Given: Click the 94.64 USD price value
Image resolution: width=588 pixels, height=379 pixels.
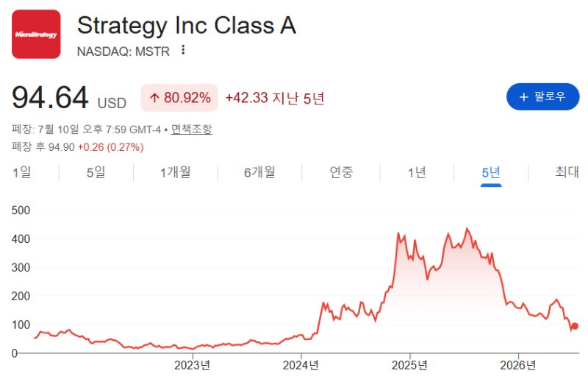Looking at the screenshot, I should 69,99.
